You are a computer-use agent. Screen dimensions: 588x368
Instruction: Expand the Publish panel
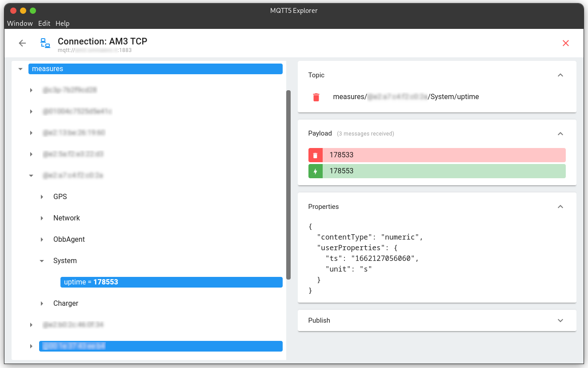point(560,320)
